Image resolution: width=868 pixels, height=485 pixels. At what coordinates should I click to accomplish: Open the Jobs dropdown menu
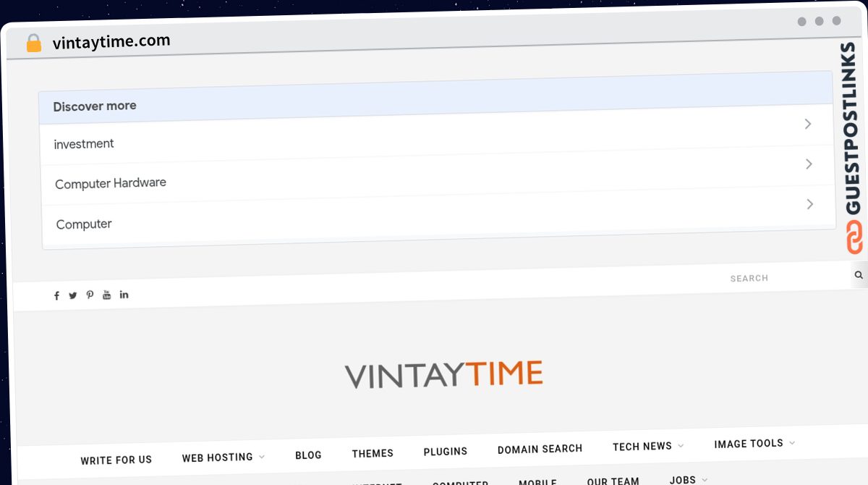(689, 480)
